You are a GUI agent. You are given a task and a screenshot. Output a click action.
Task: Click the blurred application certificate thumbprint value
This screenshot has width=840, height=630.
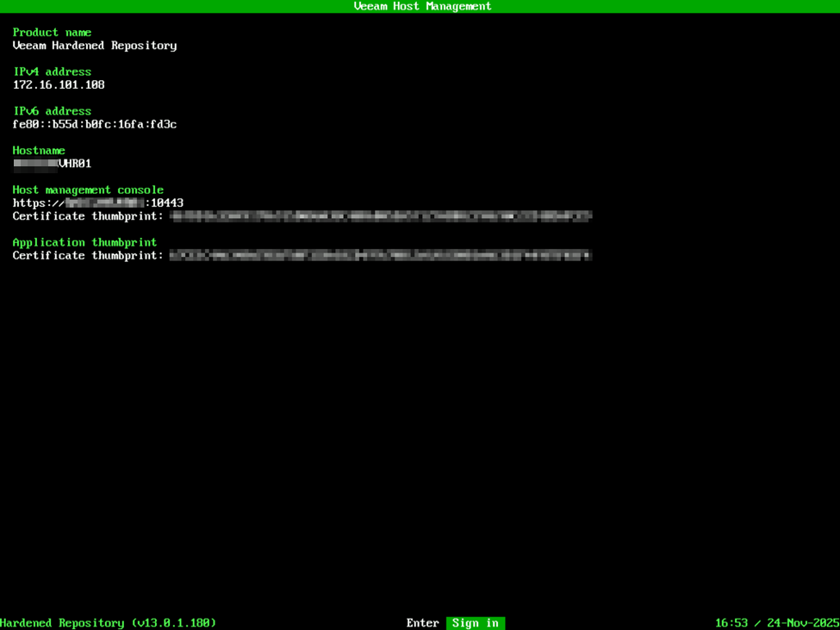380,256
